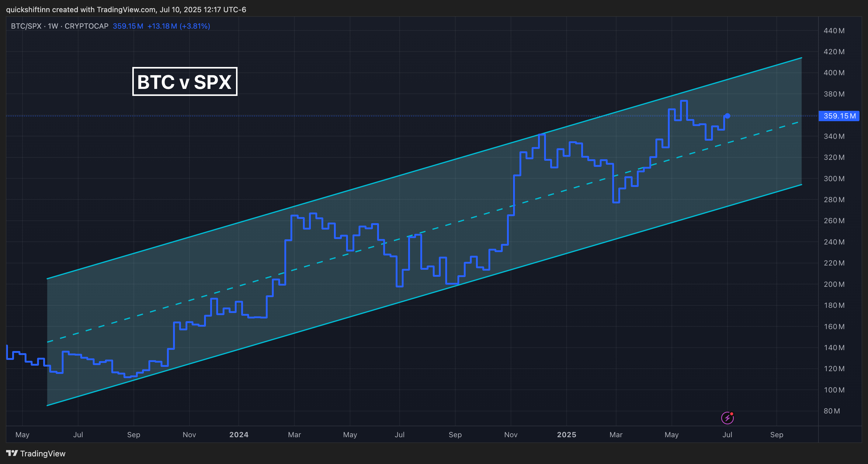
Task: Click the 240 M price axis label
Action: pyautogui.click(x=834, y=242)
